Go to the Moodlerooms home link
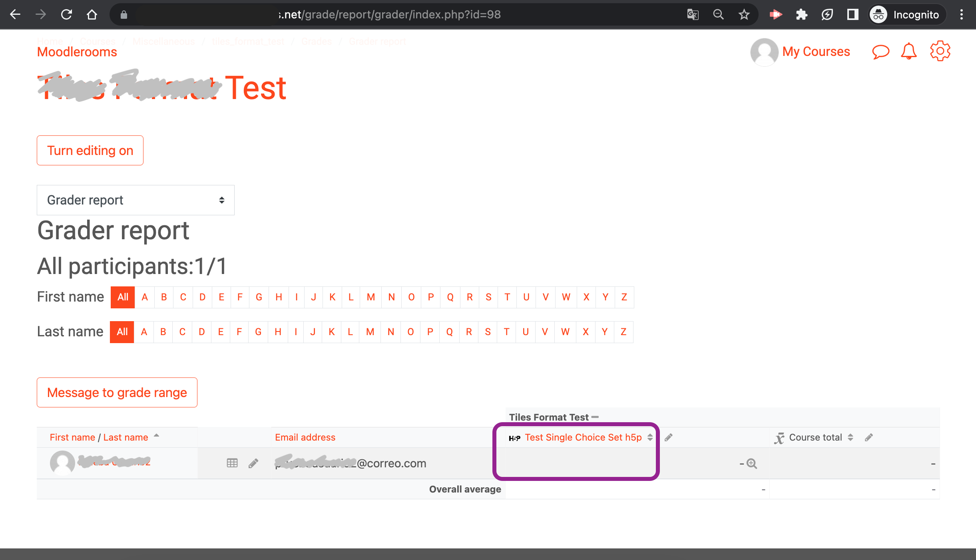The image size is (976, 560). click(x=77, y=52)
